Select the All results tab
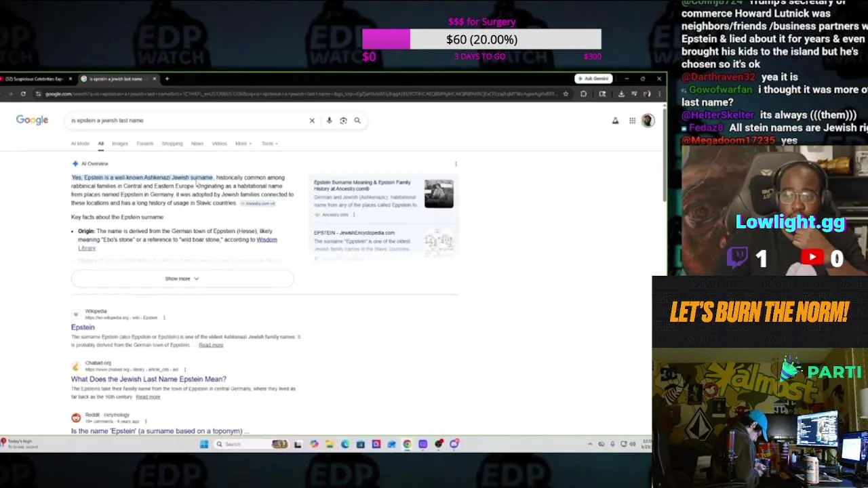Image resolution: width=868 pixels, height=488 pixels. (x=100, y=144)
